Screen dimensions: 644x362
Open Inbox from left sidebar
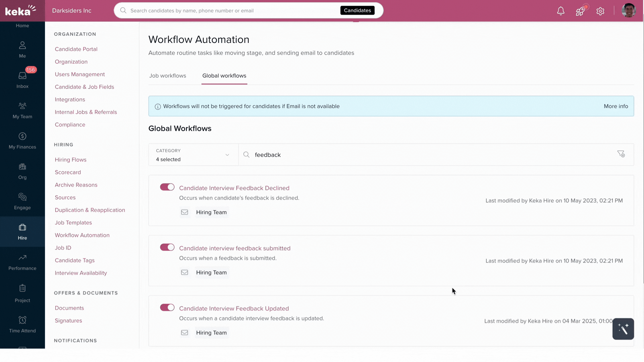tap(22, 80)
